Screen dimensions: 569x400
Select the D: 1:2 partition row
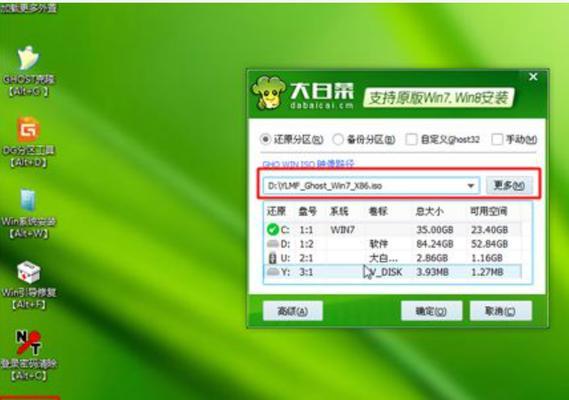tap(393, 244)
